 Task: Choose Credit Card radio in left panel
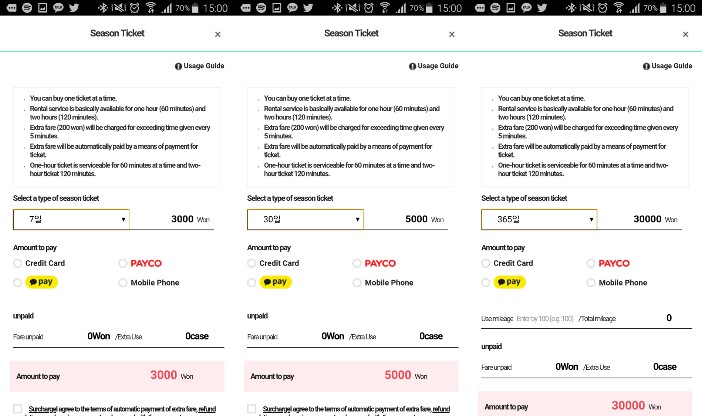point(17,263)
